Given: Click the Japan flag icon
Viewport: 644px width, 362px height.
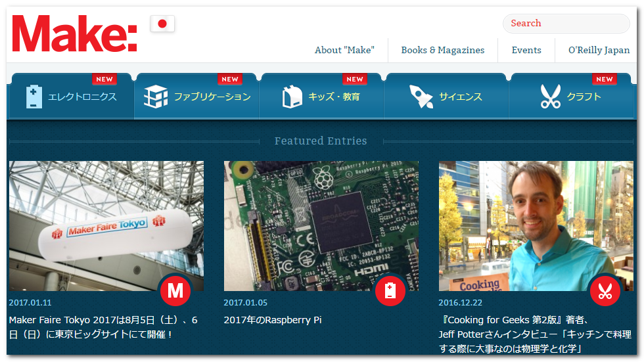Looking at the screenshot, I should 162,24.
